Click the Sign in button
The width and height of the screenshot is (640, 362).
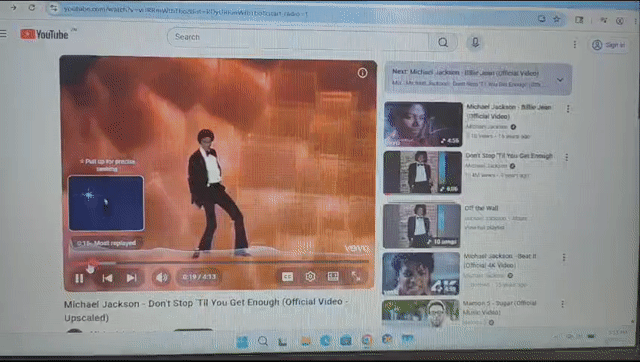click(609, 45)
